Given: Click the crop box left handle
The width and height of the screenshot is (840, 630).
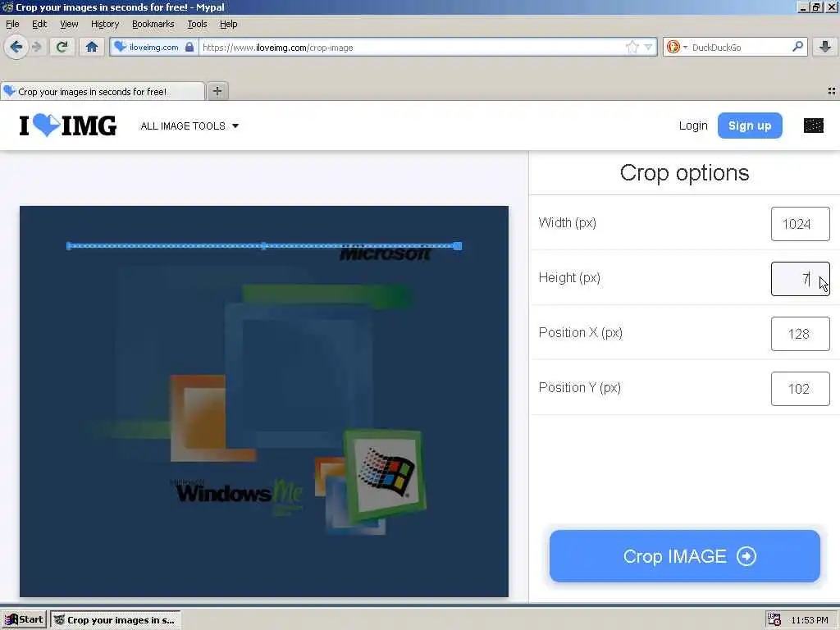Looking at the screenshot, I should coord(69,246).
